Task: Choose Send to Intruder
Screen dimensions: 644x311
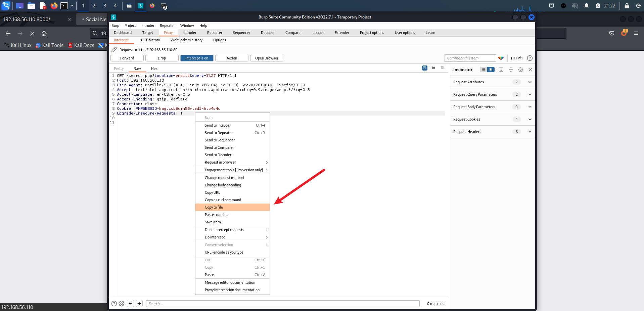Action: [232, 125]
